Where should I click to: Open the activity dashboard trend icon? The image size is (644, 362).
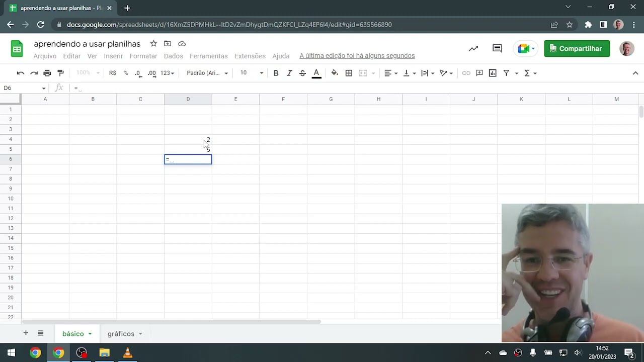pyautogui.click(x=473, y=49)
